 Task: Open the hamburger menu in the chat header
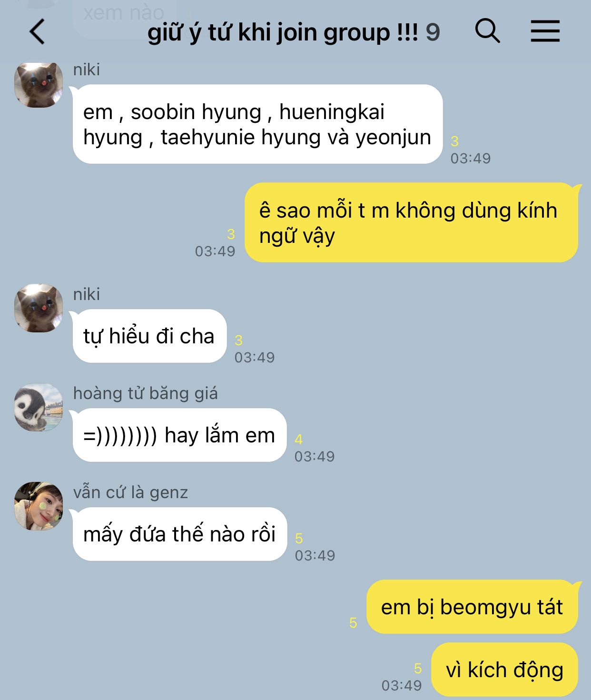(545, 31)
